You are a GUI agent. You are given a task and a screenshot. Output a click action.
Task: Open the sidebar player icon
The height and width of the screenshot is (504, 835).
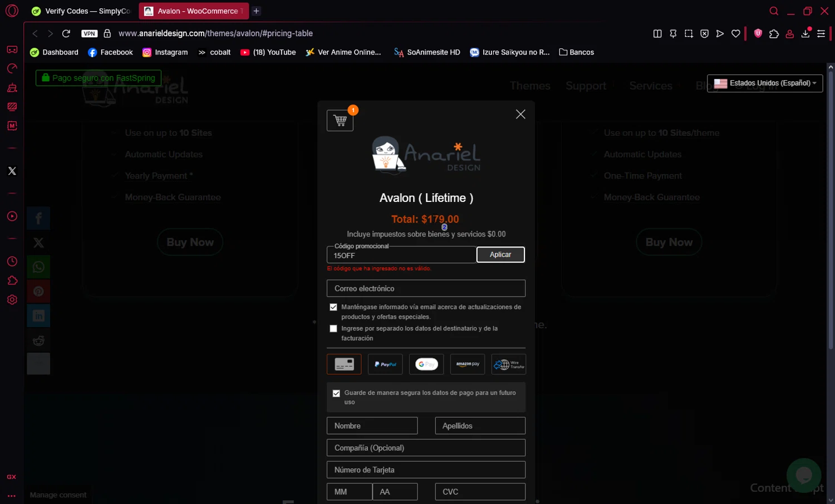click(12, 216)
